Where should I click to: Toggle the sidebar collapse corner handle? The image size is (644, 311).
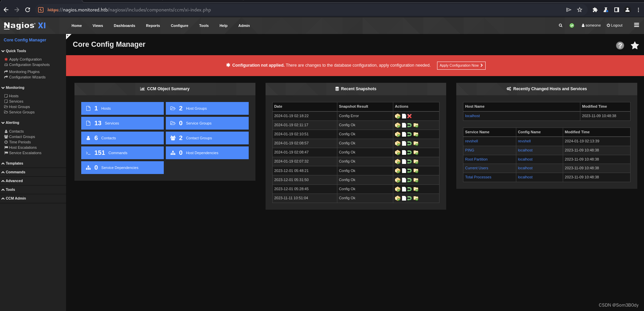point(68,36)
